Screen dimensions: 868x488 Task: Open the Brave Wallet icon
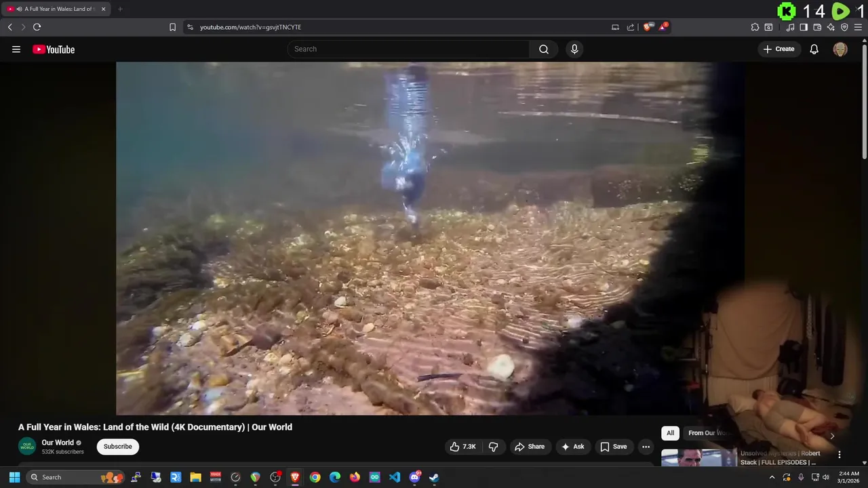817,27
